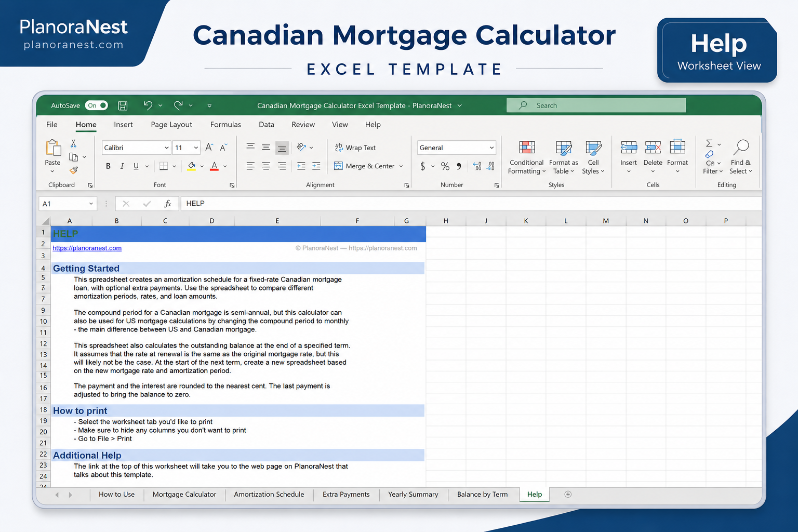
Task: Click the Center horizontal align icon
Action: 266,166
